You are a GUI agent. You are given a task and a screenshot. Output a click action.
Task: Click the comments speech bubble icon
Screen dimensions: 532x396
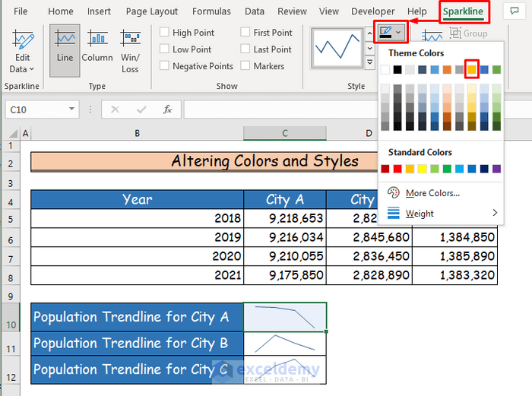coord(515,11)
